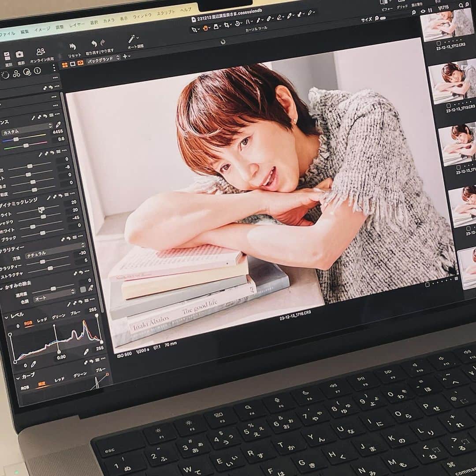Tick the checkbox under 23-12-13_1713.CR3 thumbnail
Screen dimensions: 476x476
point(448,105)
